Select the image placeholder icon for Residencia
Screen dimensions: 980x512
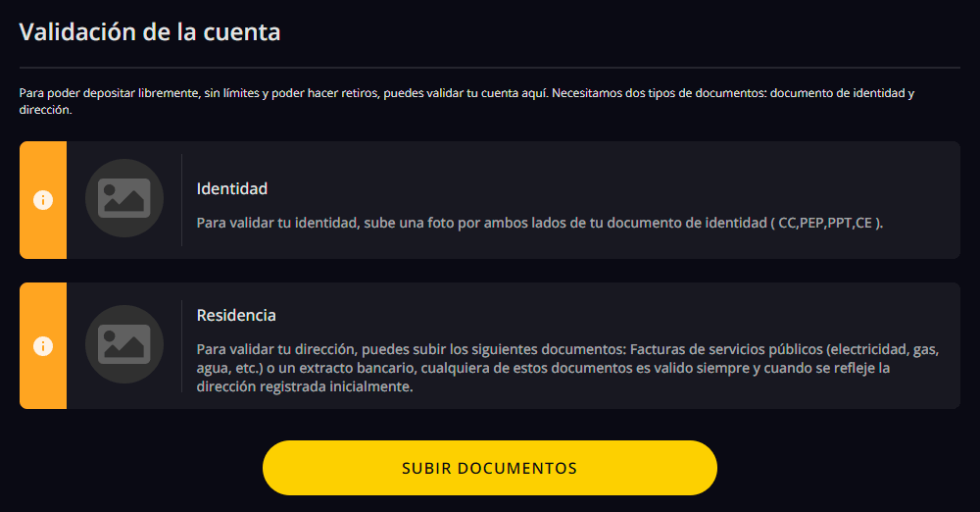point(124,344)
